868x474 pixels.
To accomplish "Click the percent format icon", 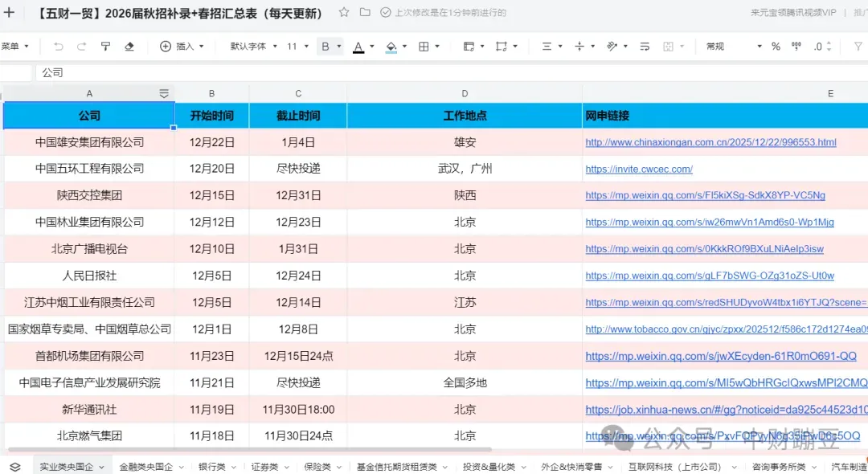I will click(776, 47).
